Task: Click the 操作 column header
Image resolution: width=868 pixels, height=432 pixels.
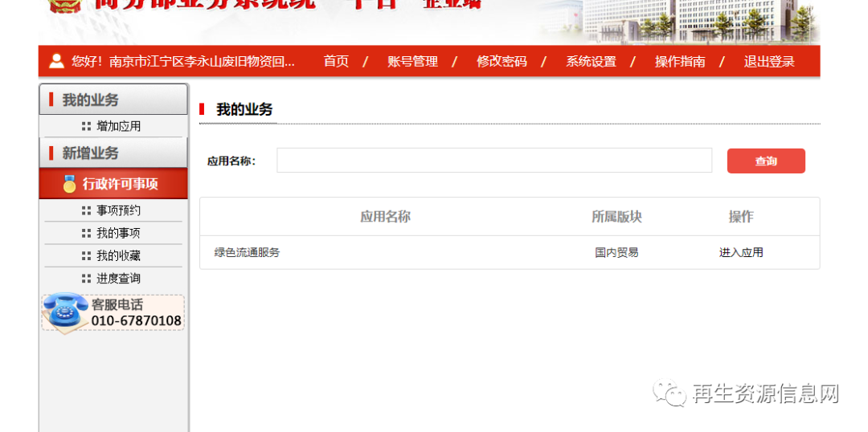Action: point(741,217)
